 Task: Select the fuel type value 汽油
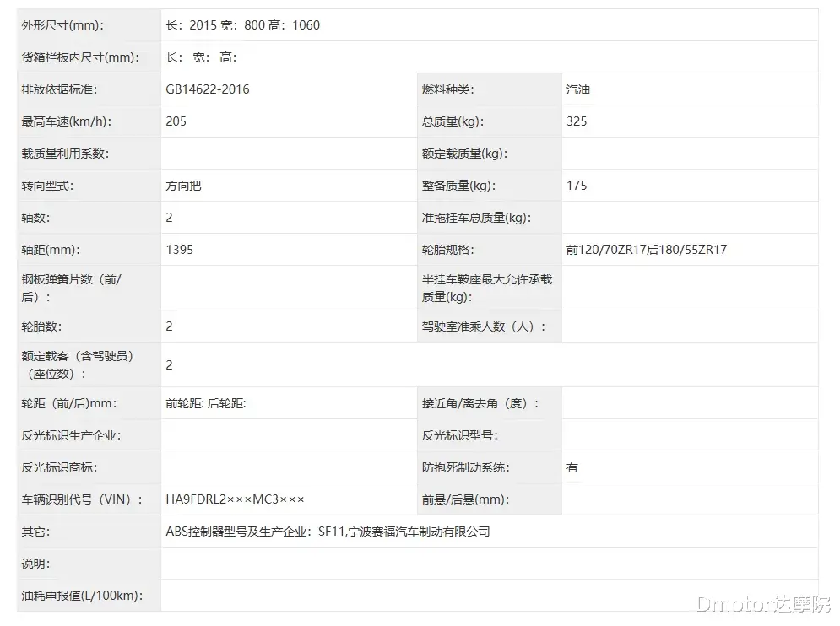(x=578, y=89)
